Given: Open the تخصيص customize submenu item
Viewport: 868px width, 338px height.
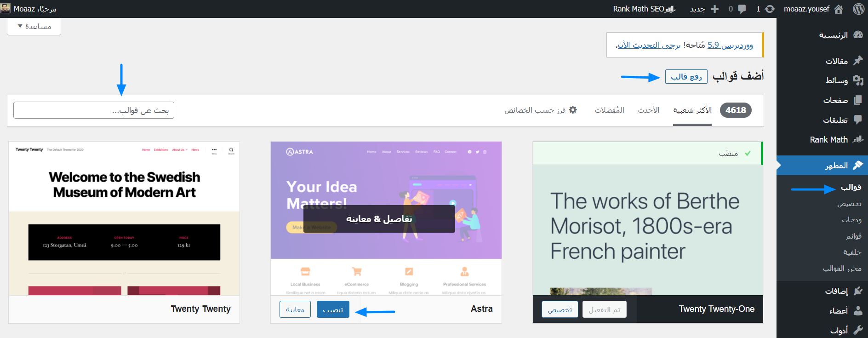Looking at the screenshot, I should point(849,204).
